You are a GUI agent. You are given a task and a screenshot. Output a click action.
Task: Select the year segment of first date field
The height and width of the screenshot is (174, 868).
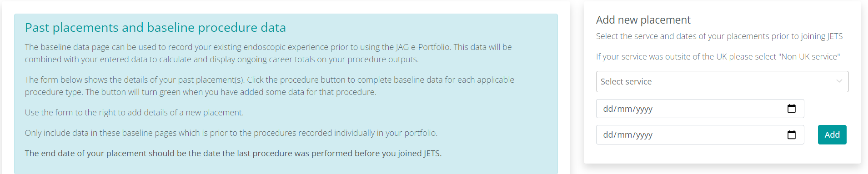coord(644,109)
